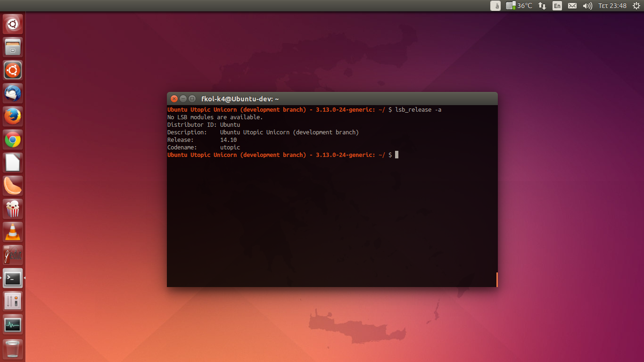This screenshot has height=362, width=644.
Task: Open the blank document LibreOffice icon
Action: 13,163
